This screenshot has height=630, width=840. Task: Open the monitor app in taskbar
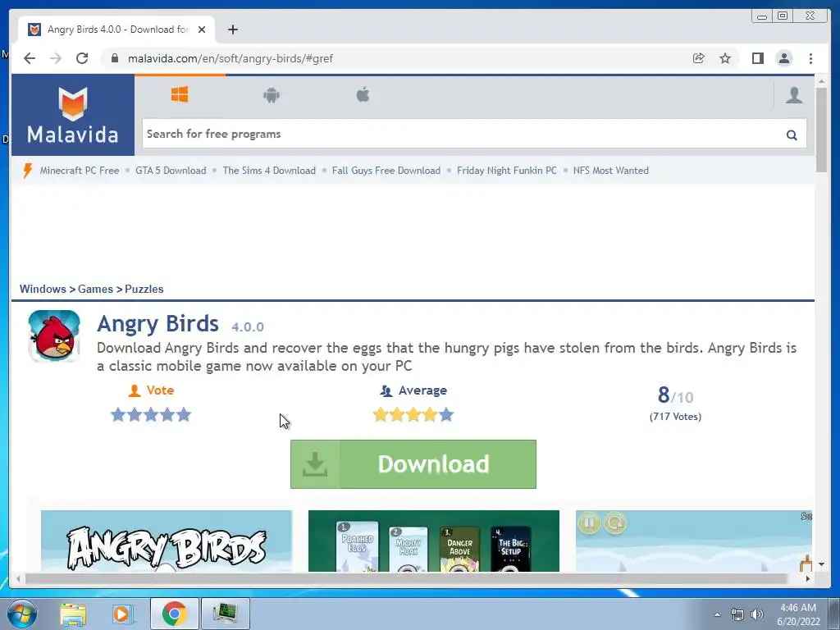point(225,614)
